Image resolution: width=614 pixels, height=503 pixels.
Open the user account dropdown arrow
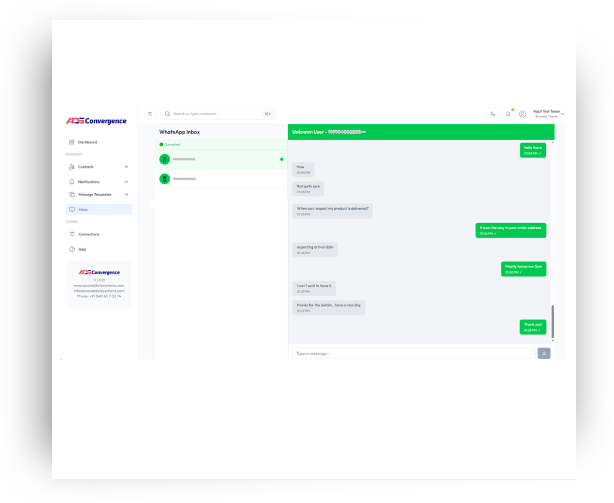pos(563,114)
